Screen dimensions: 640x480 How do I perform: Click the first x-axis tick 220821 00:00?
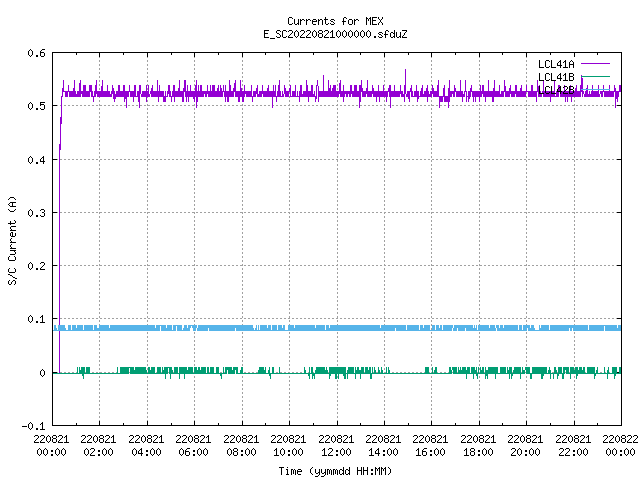point(51,446)
